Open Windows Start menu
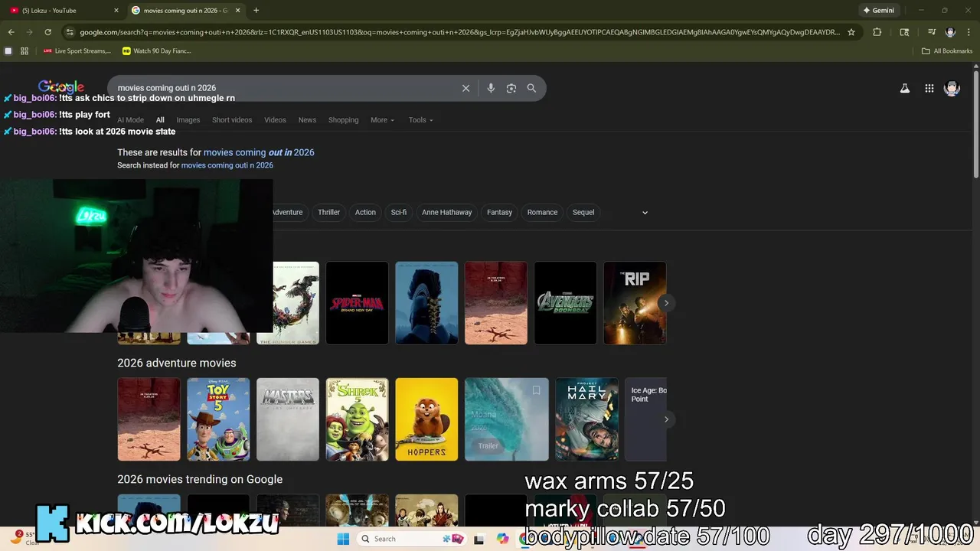The height and width of the screenshot is (551, 980). (x=343, y=539)
